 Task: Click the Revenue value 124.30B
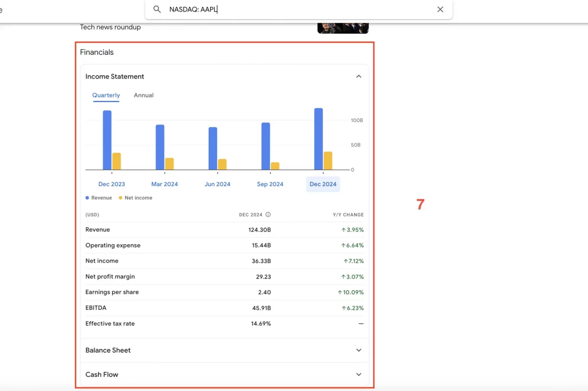(260, 230)
